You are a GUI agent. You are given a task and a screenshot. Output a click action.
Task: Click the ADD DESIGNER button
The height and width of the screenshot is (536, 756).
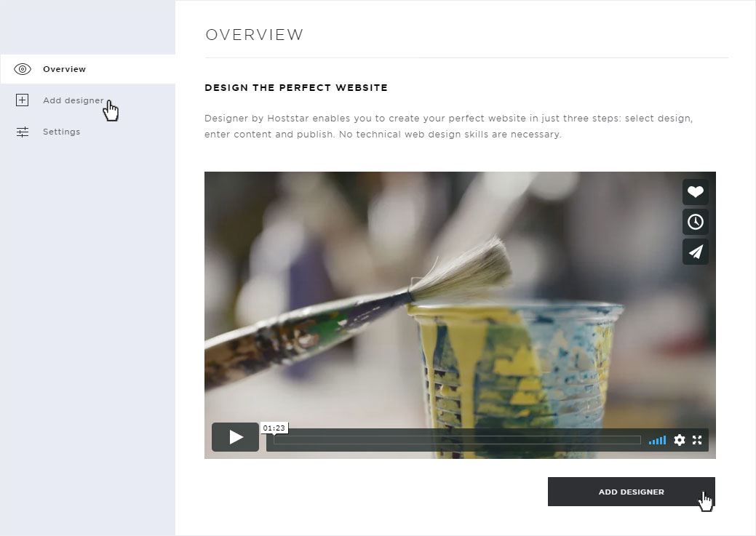click(x=631, y=492)
